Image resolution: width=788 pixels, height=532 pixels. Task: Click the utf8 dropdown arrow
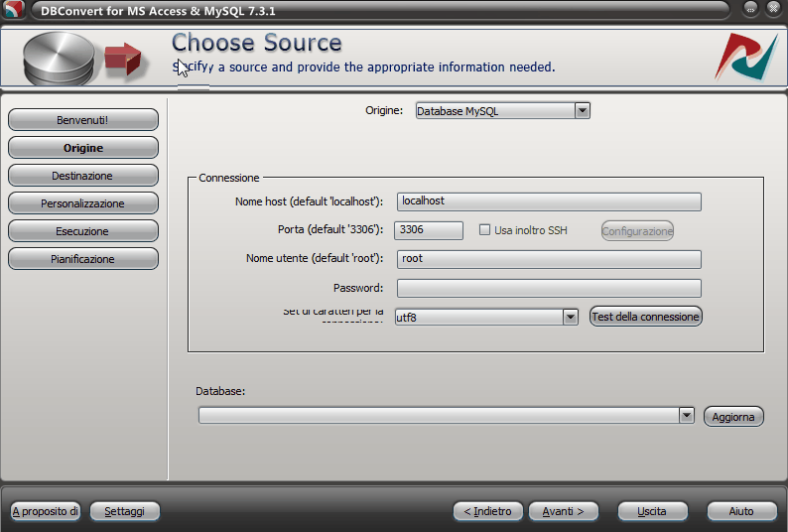pyautogui.click(x=570, y=317)
